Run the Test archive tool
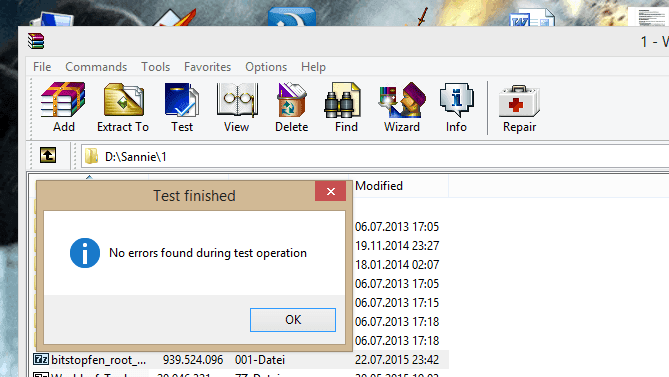669x377 pixels. [x=182, y=107]
